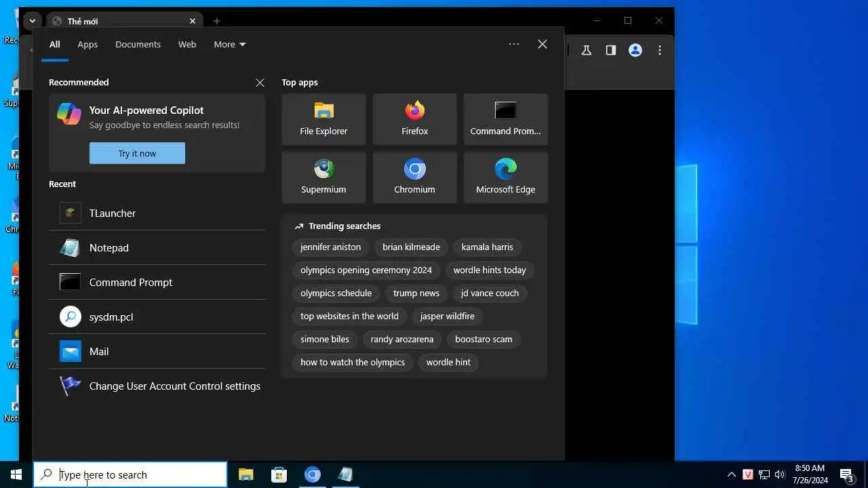Search olympics opening ceremony 2024
This screenshot has height=488, width=868.
(x=366, y=270)
